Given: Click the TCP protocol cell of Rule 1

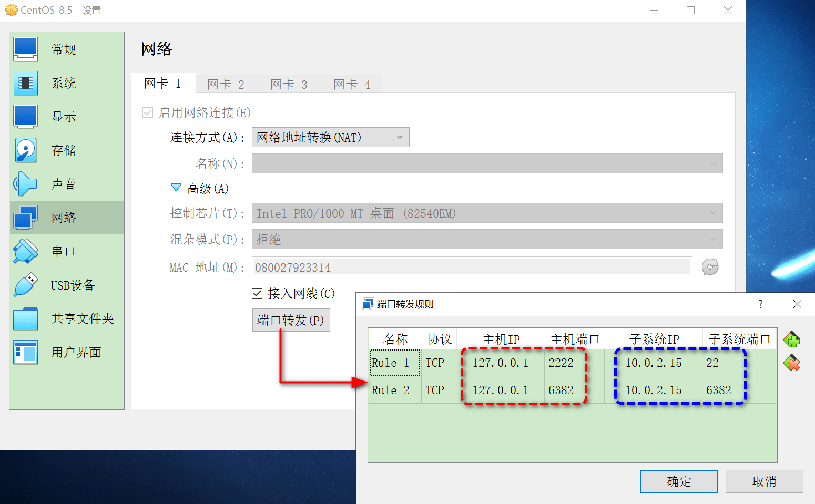Looking at the screenshot, I should coord(439,363).
